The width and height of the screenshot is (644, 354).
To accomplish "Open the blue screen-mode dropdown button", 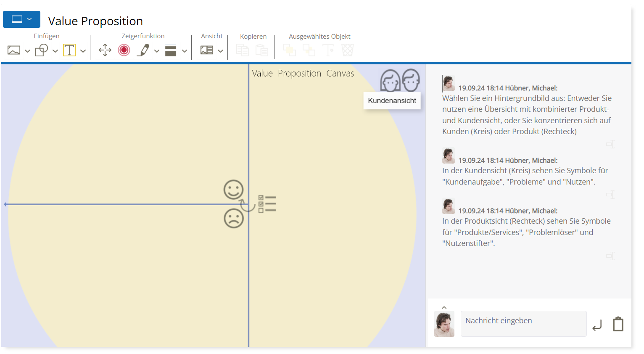I will click(21, 19).
